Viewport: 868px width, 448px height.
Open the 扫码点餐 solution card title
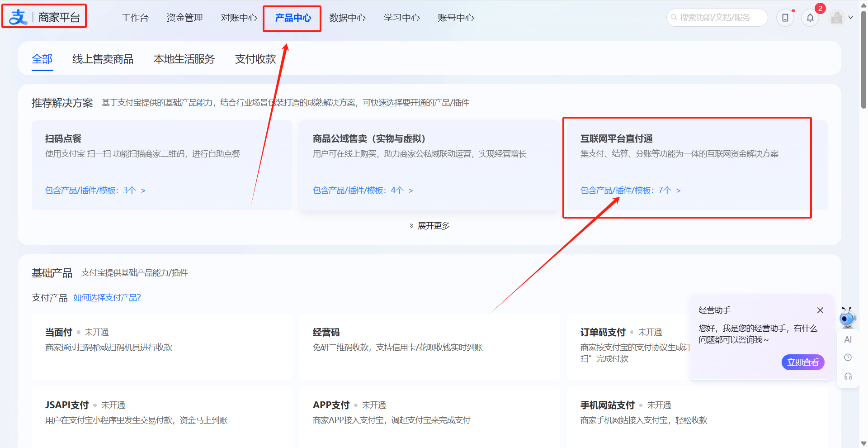click(x=63, y=138)
